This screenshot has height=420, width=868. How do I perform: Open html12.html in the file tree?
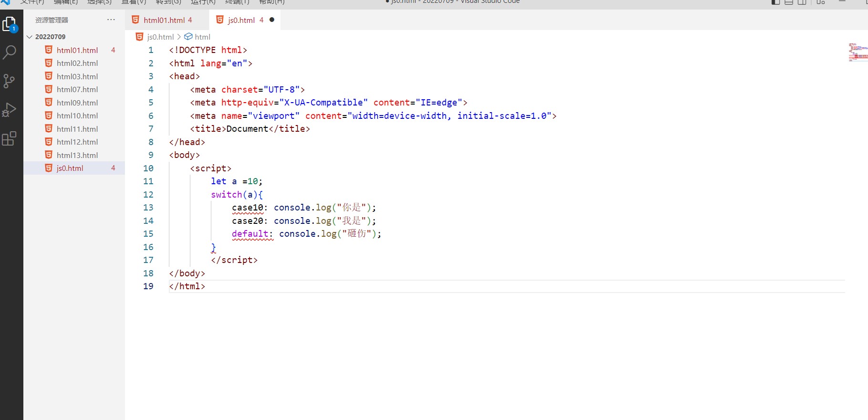coord(74,142)
